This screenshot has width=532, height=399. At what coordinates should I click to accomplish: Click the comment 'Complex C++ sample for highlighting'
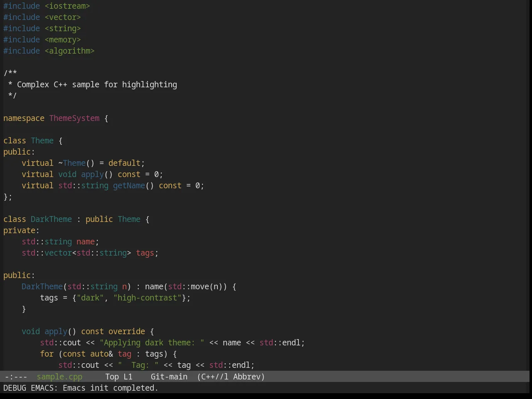point(97,84)
